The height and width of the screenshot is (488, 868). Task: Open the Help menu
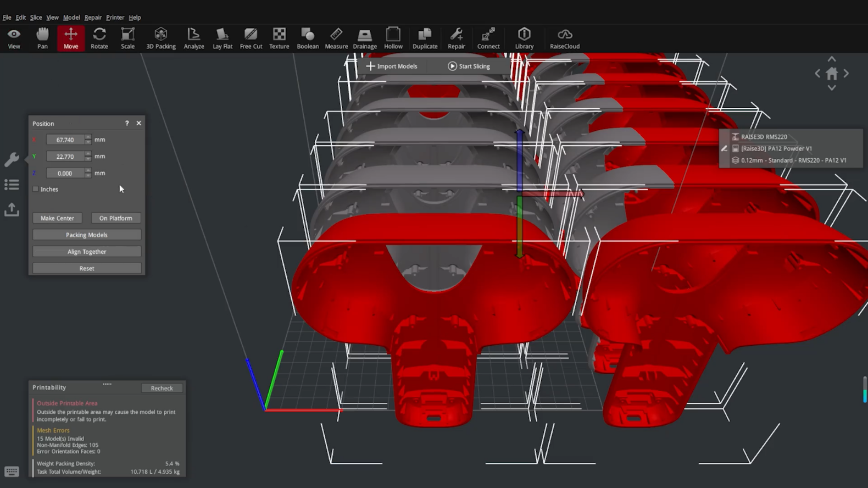[x=135, y=18]
